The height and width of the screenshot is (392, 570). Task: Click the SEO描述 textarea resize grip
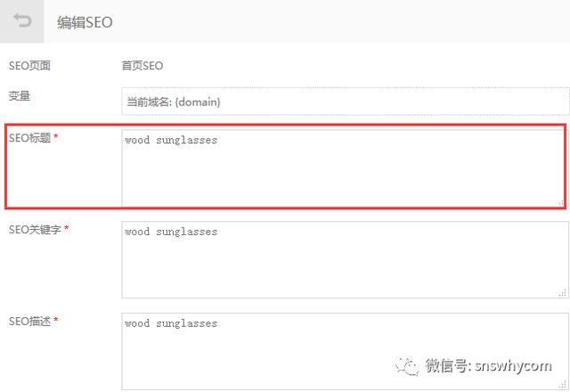click(563, 386)
